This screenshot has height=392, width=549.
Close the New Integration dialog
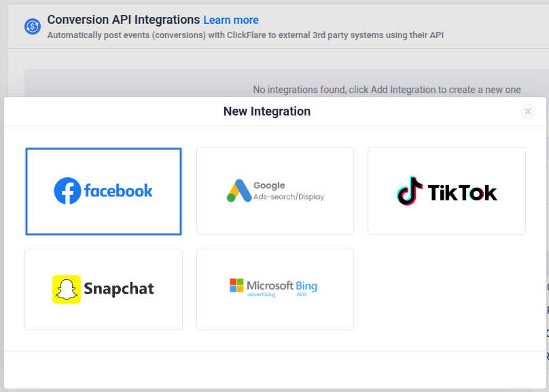(528, 111)
